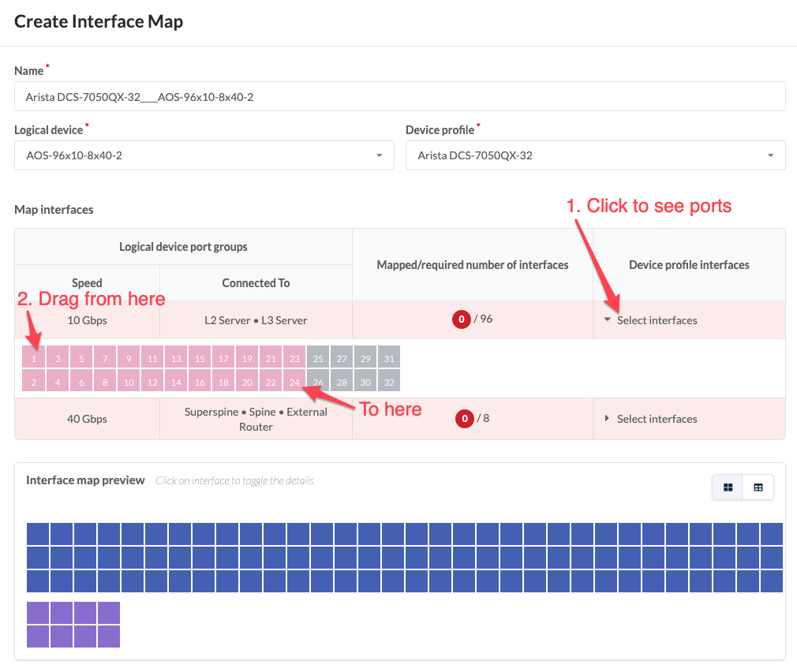
Task: Open the Device profile dropdown
Action: click(x=595, y=155)
